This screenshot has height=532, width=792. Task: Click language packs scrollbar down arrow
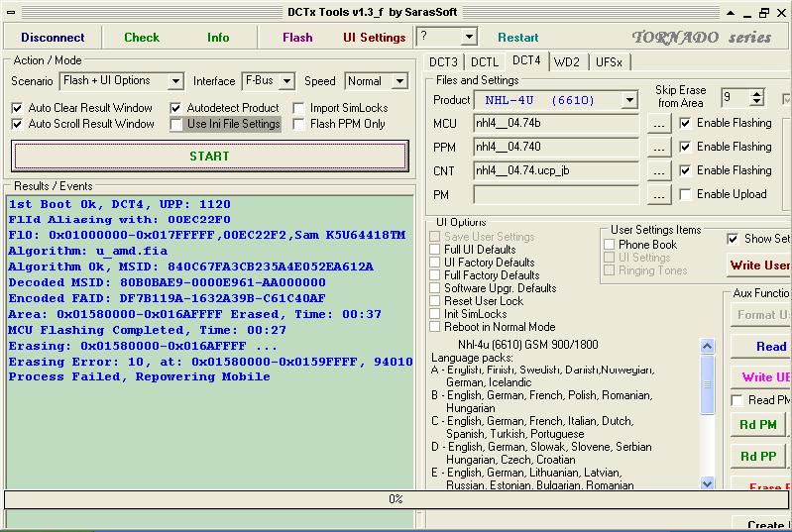click(x=707, y=483)
